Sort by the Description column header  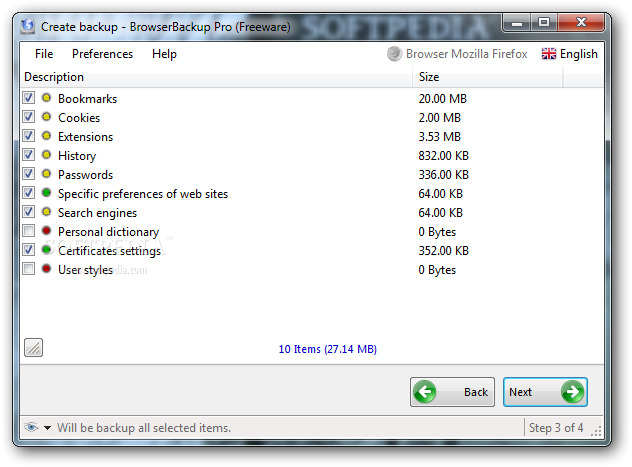pos(216,77)
